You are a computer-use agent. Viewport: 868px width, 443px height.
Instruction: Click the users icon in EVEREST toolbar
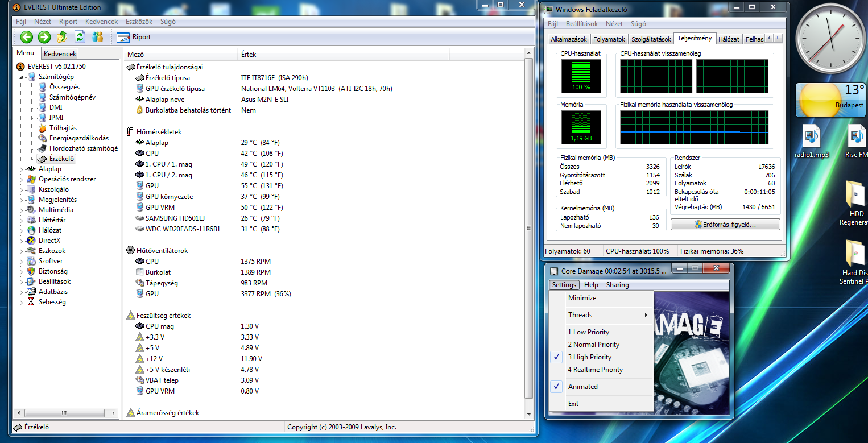97,37
